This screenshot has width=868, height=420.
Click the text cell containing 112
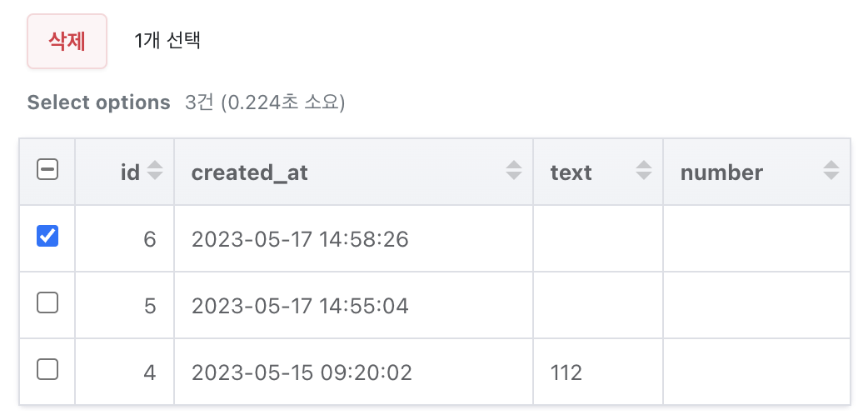pos(598,372)
